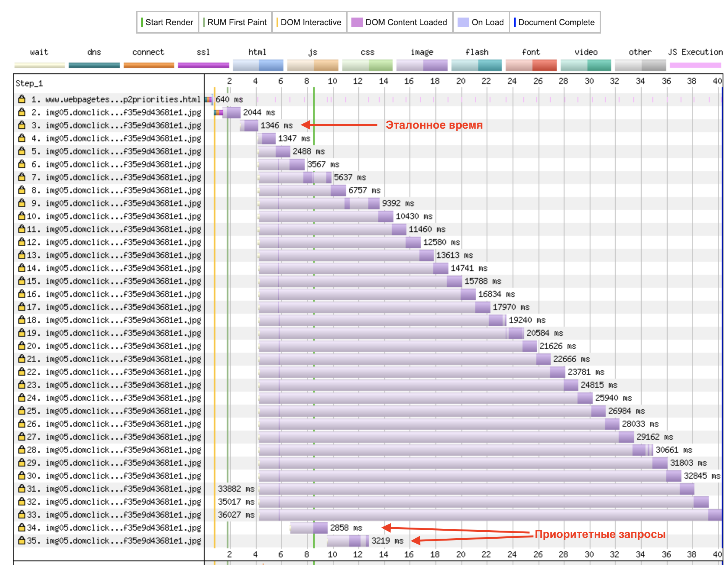Click the flash color swatch
The width and height of the screenshot is (728, 565).
(477, 65)
